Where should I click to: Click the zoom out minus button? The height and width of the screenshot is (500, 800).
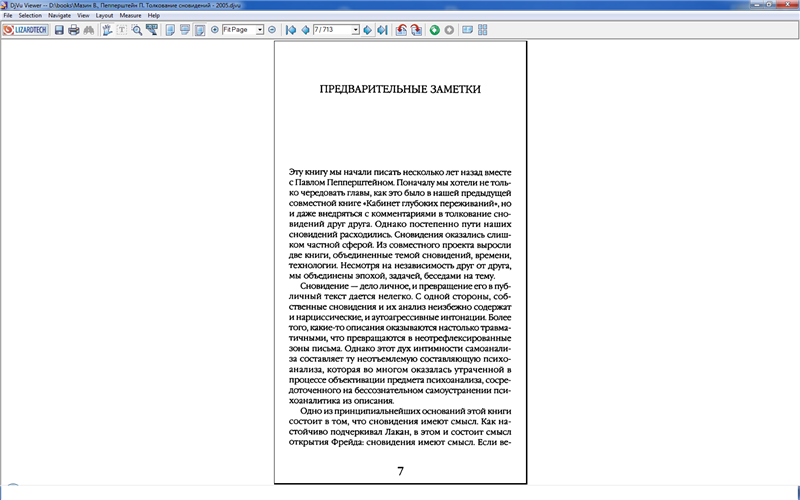coord(272,30)
